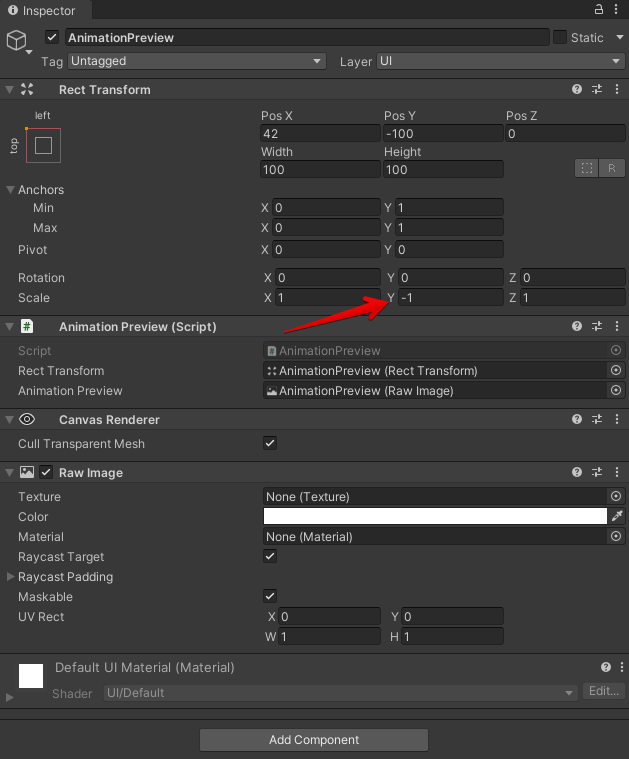Open the anchor presets box
Screen dimensions: 629x759
click(43, 145)
